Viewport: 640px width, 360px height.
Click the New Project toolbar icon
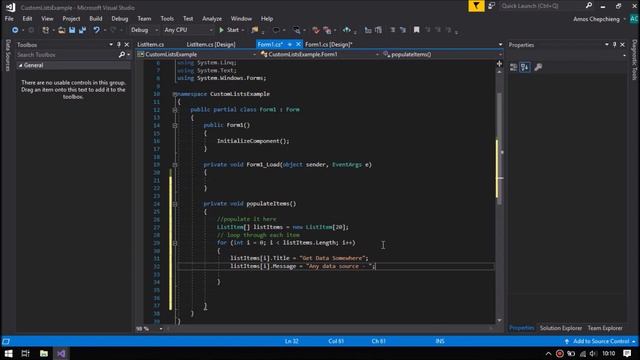pos(45,30)
